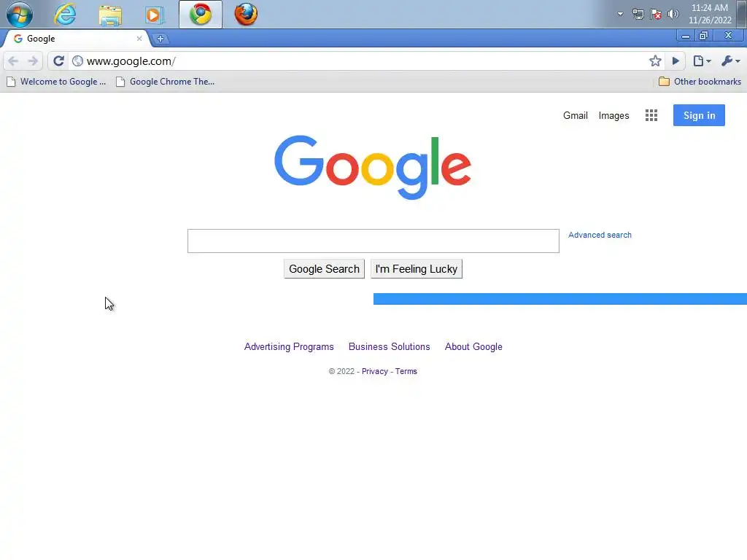Open the wrench tools menu
747x560 pixels.
click(731, 61)
